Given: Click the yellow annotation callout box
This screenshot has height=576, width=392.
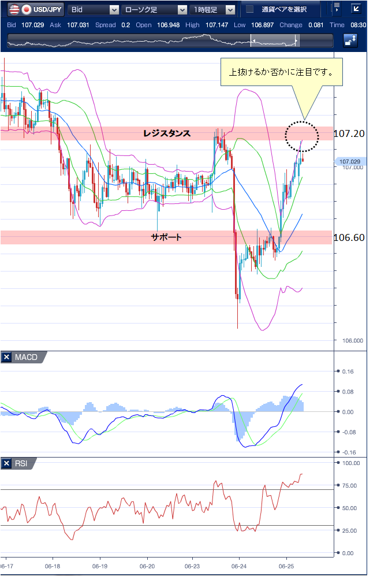Looking at the screenshot, I should pyautogui.click(x=282, y=73).
